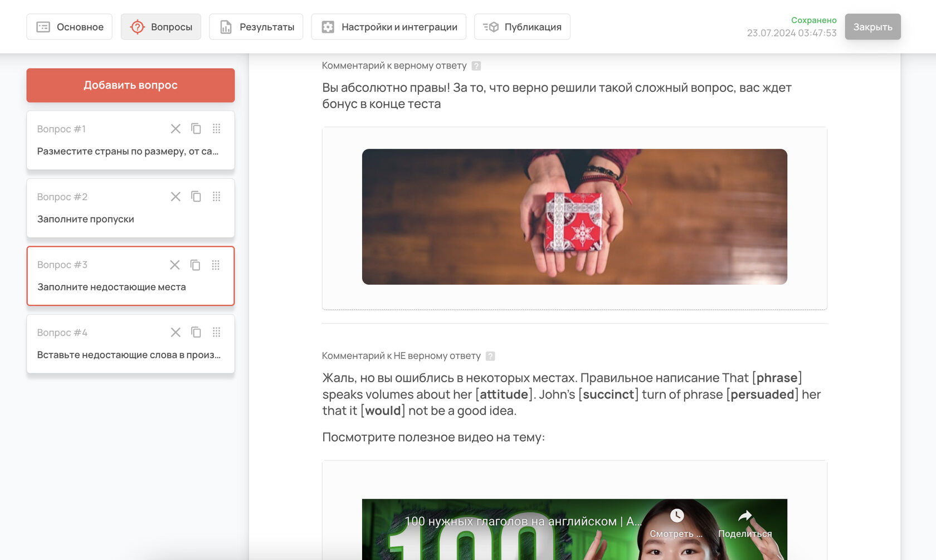
Task: Click Share on the embedded video
Action: click(x=745, y=524)
